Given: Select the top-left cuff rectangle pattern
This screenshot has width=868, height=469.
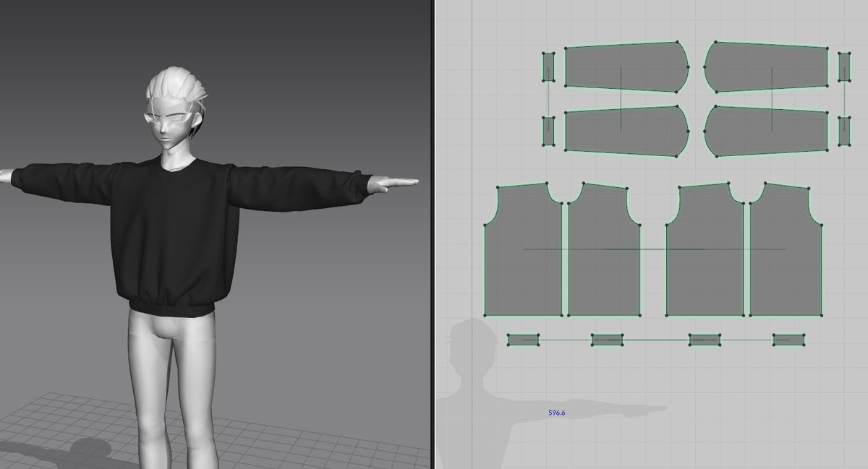Looking at the screenshot, I should pyautogui.click(x=548, y=67).
